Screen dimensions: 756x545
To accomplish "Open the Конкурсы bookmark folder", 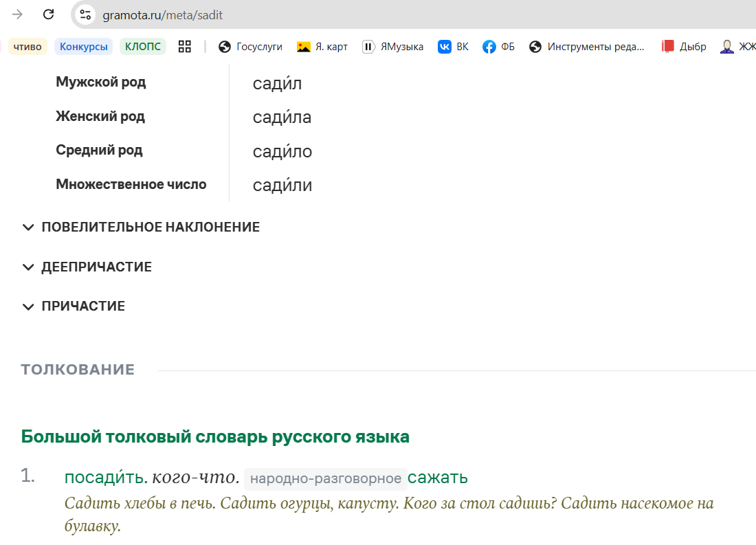I will 83,47.
